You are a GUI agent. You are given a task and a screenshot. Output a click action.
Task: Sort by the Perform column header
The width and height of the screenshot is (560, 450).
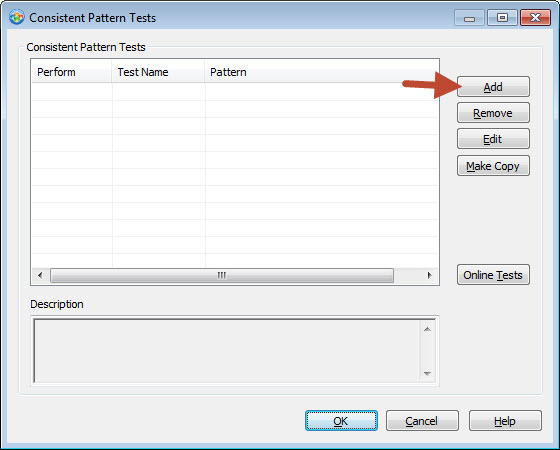click(x=71, y=72)
